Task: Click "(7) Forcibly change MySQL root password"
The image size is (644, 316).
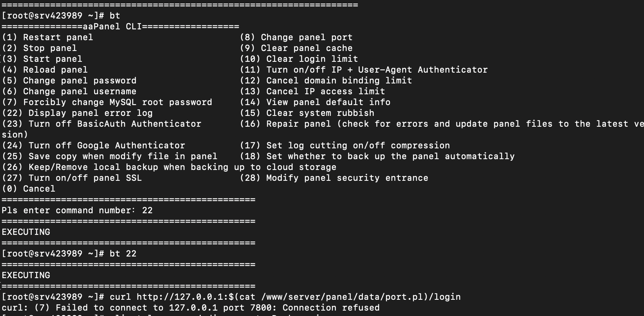Action: pyautogui.click(x=107, y=102)
